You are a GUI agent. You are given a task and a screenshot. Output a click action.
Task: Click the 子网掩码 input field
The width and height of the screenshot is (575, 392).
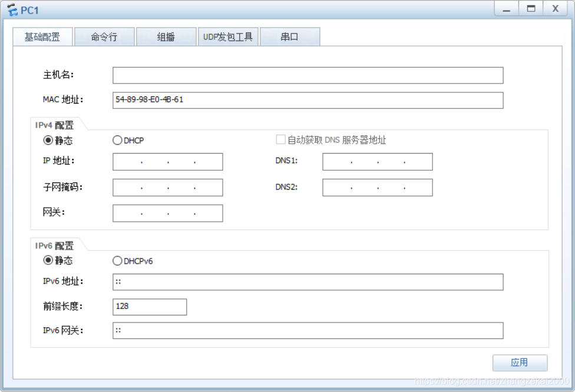167,187
